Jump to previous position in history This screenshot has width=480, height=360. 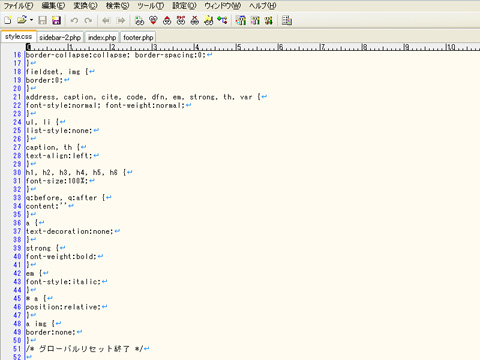(x=106, y=21)
